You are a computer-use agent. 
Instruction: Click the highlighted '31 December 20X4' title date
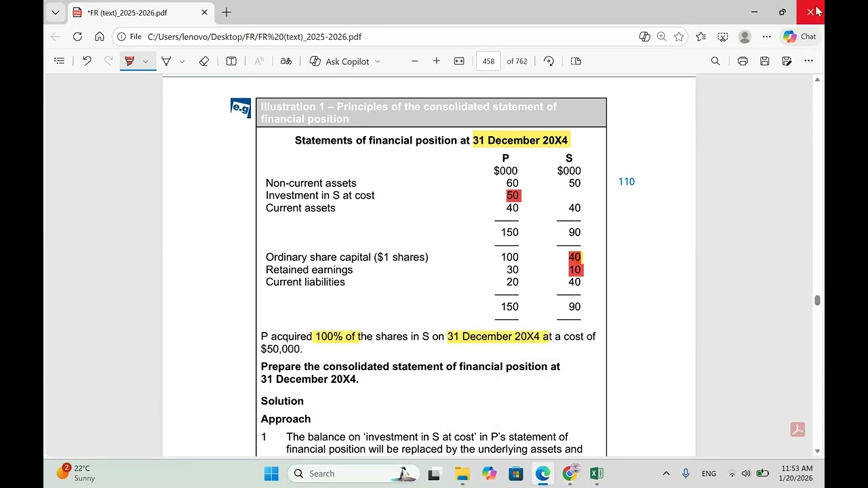[521, 140]
